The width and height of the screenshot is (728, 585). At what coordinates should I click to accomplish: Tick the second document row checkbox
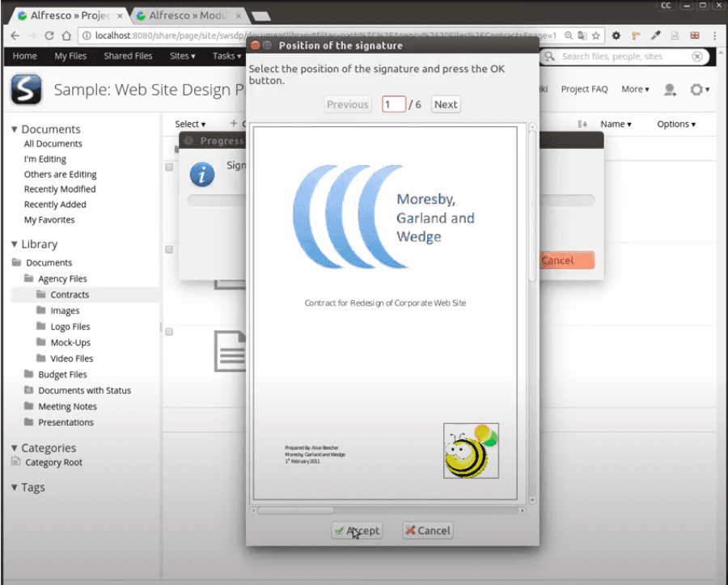(x=169, y=250)
